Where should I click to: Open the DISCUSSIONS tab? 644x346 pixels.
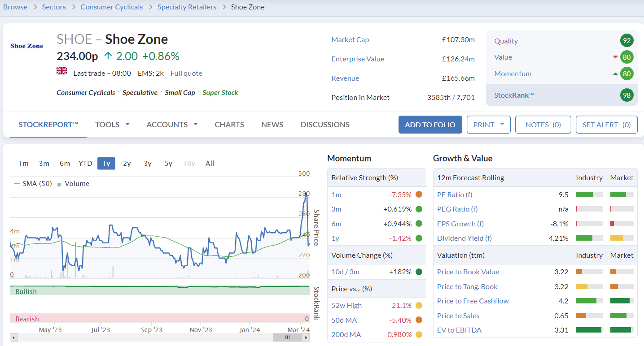pyautogui.click(x=325, y=125)
